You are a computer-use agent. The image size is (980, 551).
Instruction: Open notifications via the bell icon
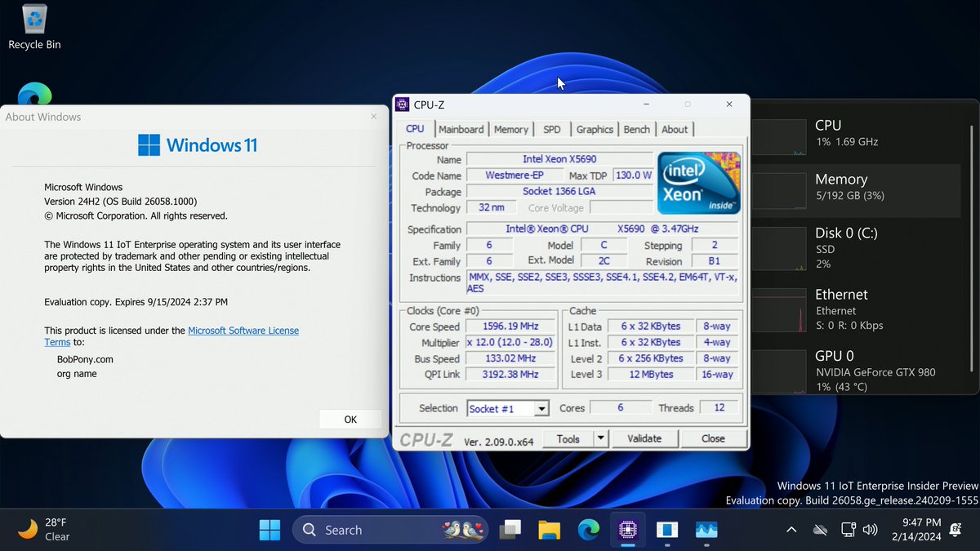tap(954, 531)
